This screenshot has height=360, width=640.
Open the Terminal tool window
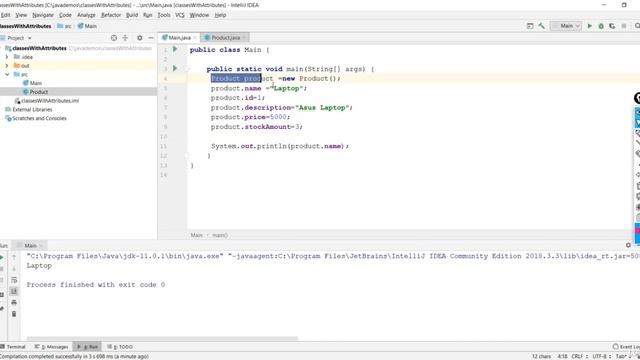click(13, 347)
